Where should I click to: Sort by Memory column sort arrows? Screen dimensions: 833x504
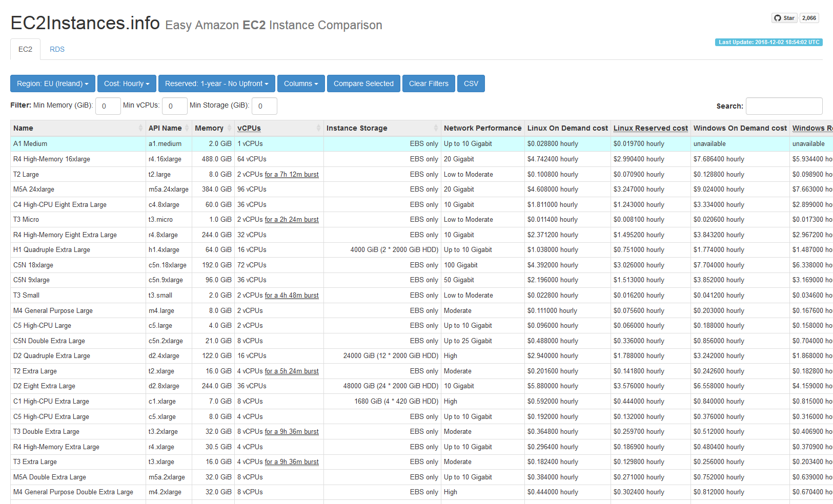pos(229,128)
